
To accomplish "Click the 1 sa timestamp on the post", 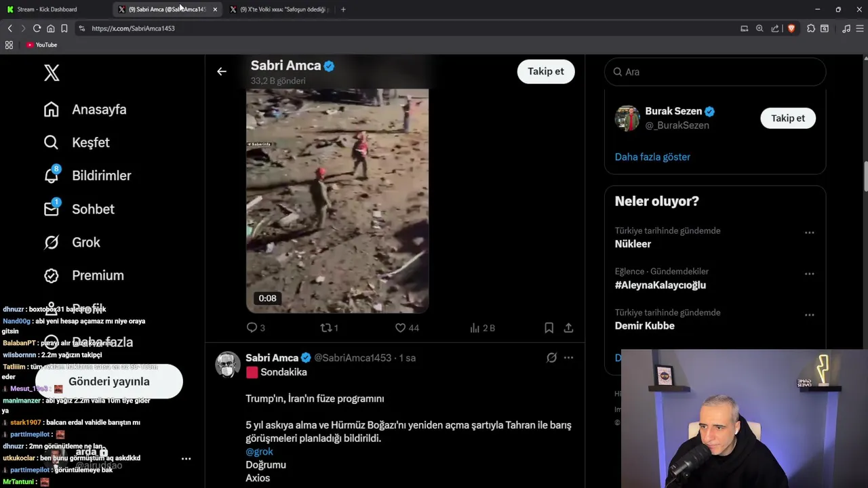I will pyautogui.click(x=408, y=358).
